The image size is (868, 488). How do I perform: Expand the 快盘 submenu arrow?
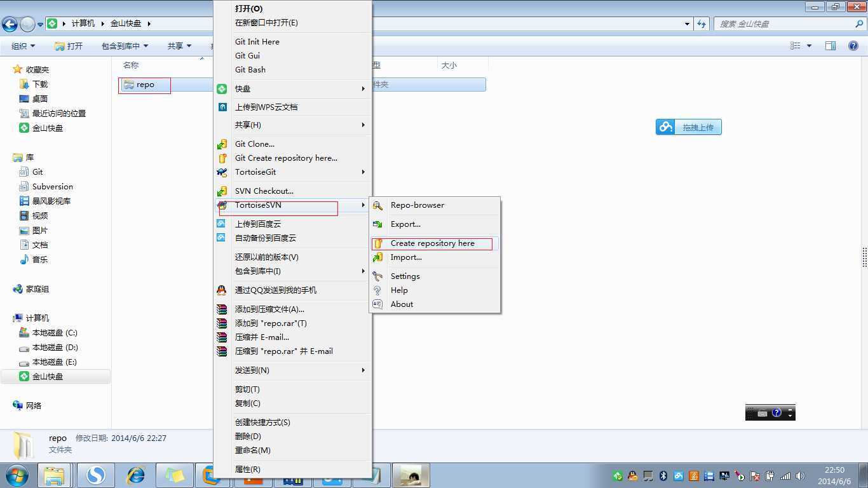click(x=363, y=89)
